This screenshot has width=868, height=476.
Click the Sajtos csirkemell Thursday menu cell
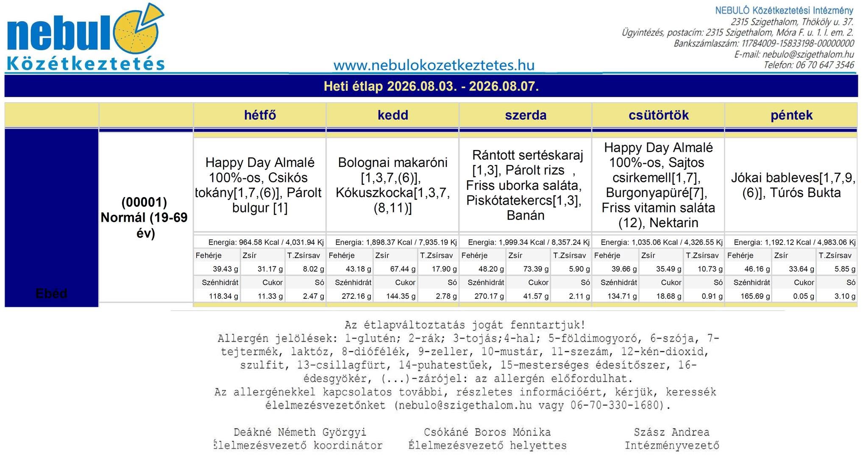click(659, 185)
